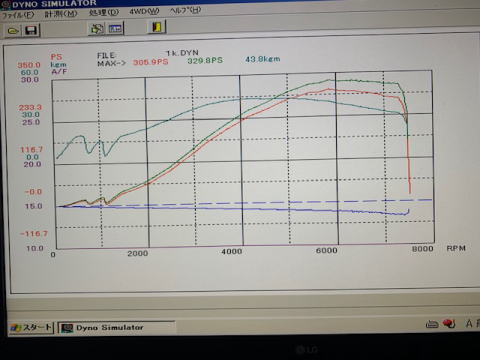Open the 4WD(W) menu
The height and width of the screenshot is (360, 480).
click(144, 11)
